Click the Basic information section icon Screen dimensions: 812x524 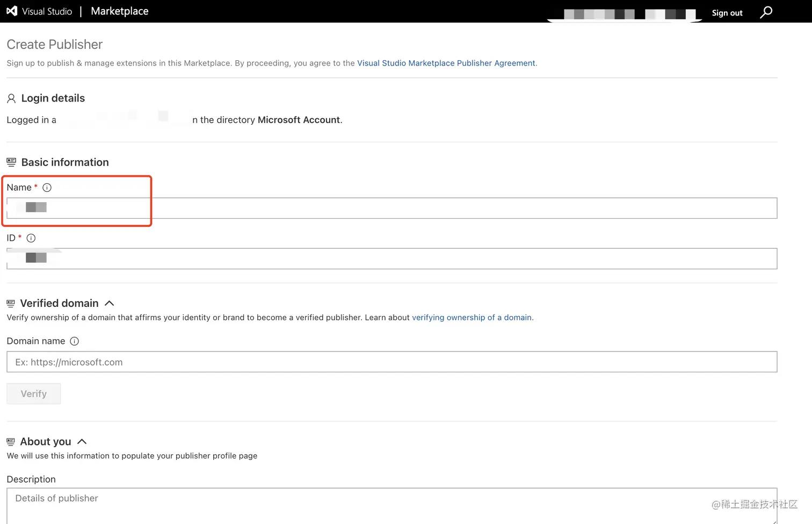pos(11,162)
